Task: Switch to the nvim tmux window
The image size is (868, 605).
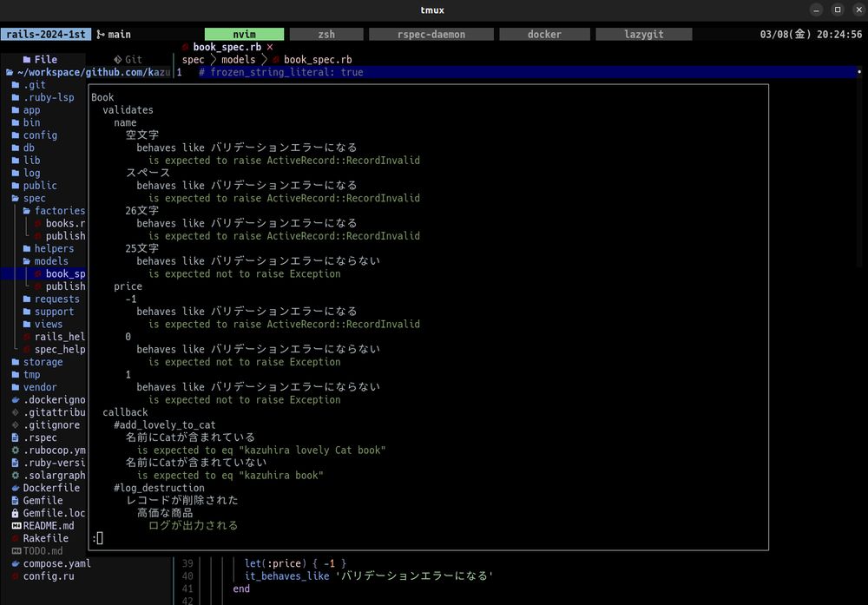Action: coord(244,35)
